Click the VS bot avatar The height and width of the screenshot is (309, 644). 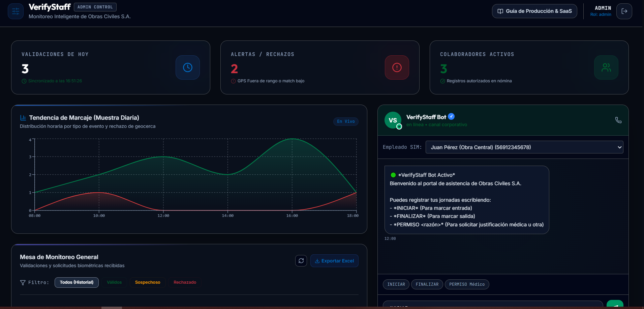tap(393, 120)
